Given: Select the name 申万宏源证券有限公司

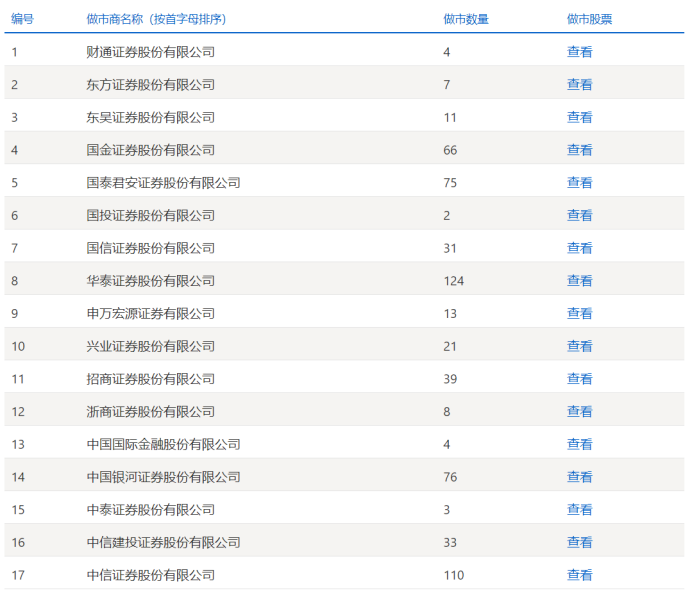Looking at the screenshot, I should tap(150, 313).
